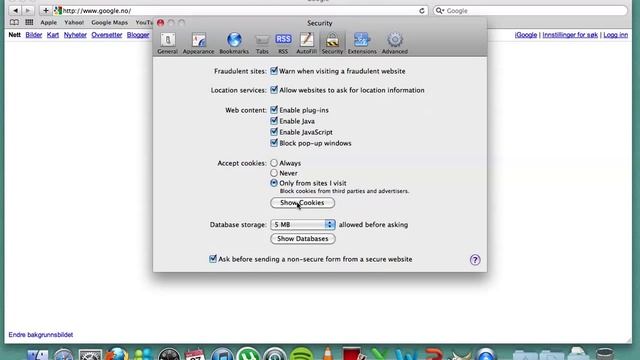This screenshot has height=360, width=640.
Task: Select Always accept cookies
Action: pyautogui.click(x=274, y=163)
